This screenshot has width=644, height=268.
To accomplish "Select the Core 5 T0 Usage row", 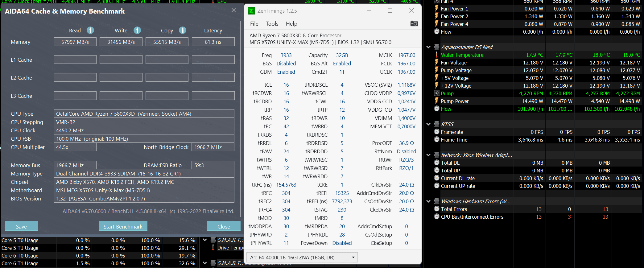I will click(99, 240).
